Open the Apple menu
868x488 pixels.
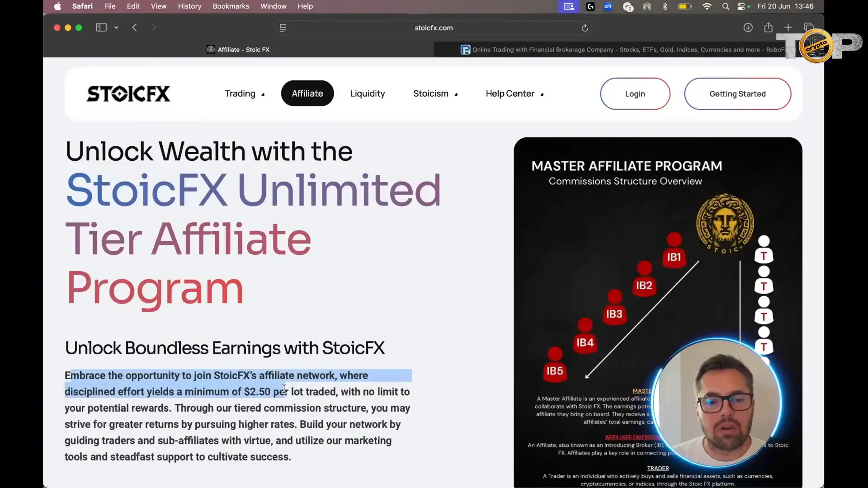[57, 6]
